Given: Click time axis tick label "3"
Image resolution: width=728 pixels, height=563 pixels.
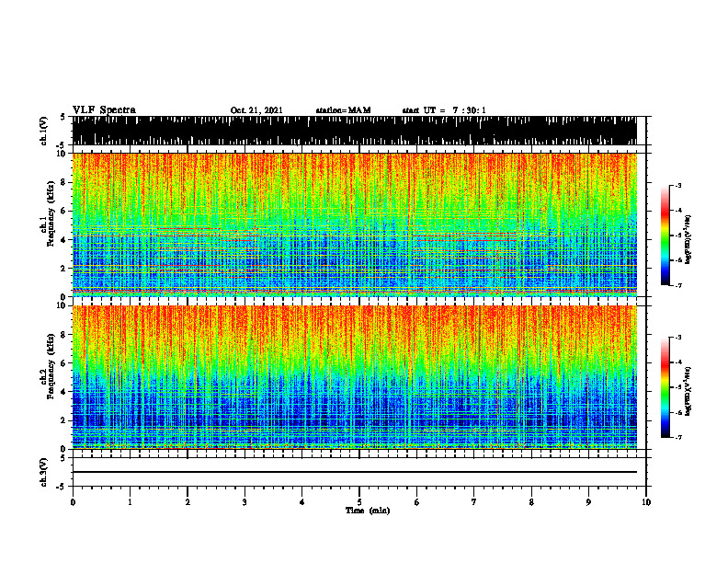Looking at the screenshot, I should [x=245, y=502].
